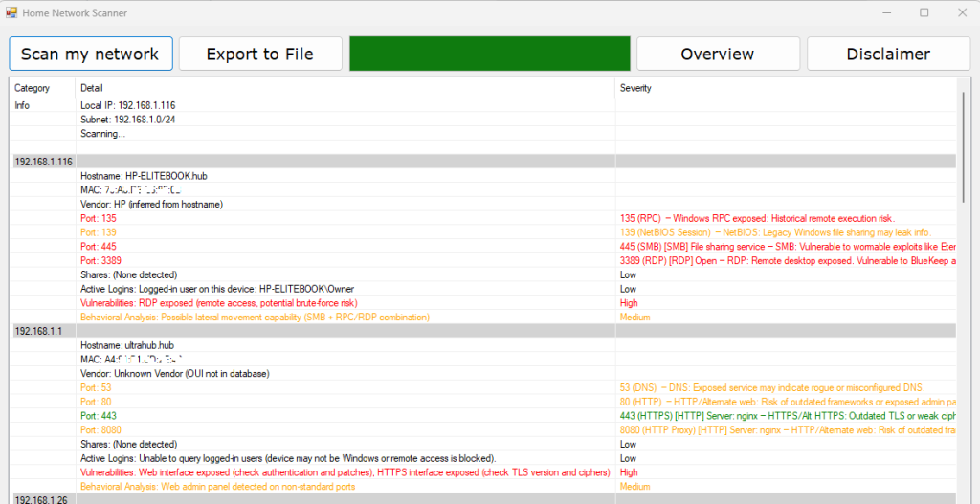The image size is (980, 504).
Task: Sort by the Category column header
Action: point(33,88)
